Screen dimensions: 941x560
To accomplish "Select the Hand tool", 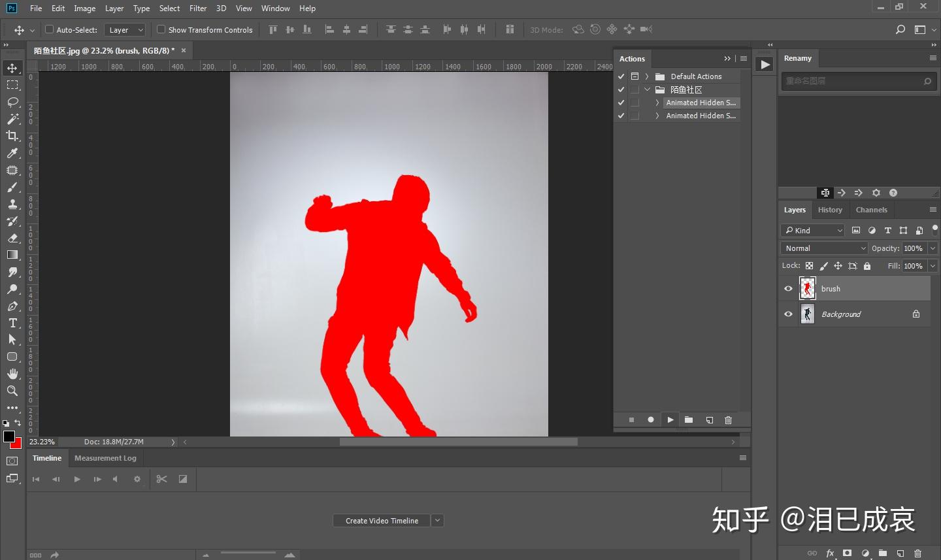I will [12, 374].
